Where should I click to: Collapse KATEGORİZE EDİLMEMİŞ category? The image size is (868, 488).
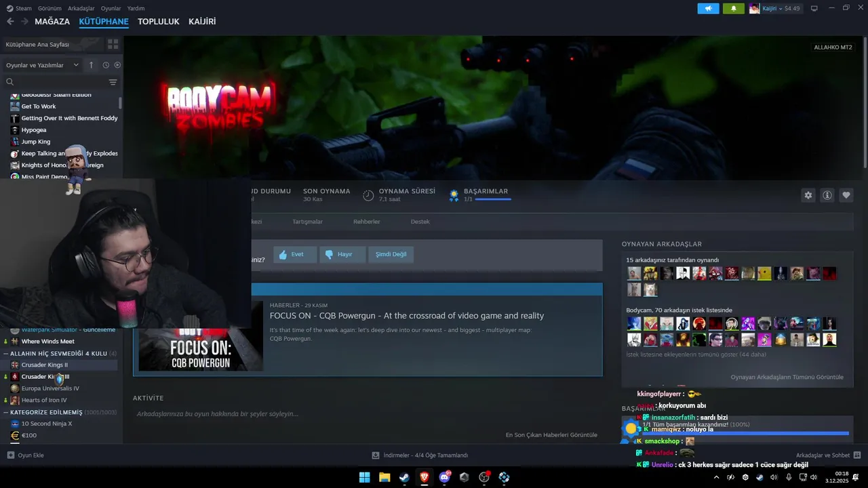pos(6,412)
